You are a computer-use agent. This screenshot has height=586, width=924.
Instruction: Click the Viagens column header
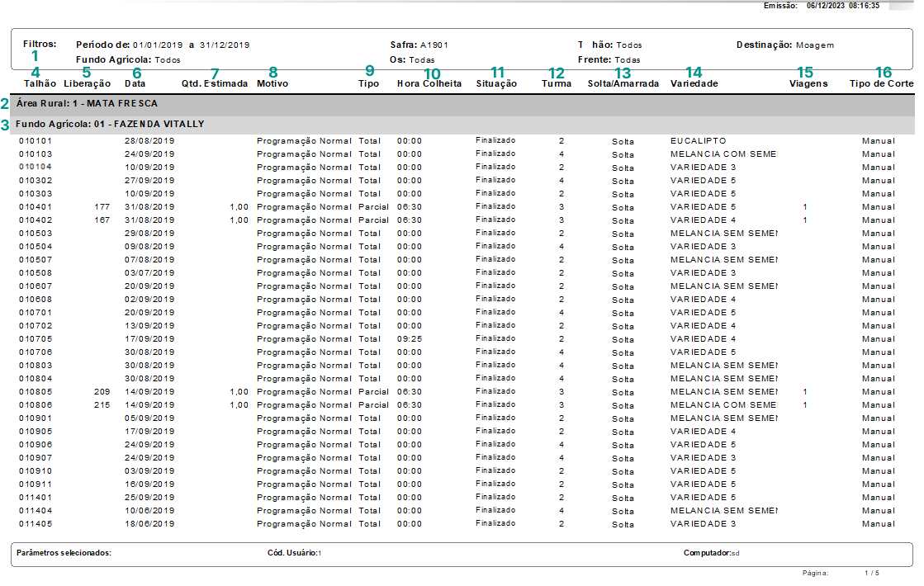pos(808,83)
